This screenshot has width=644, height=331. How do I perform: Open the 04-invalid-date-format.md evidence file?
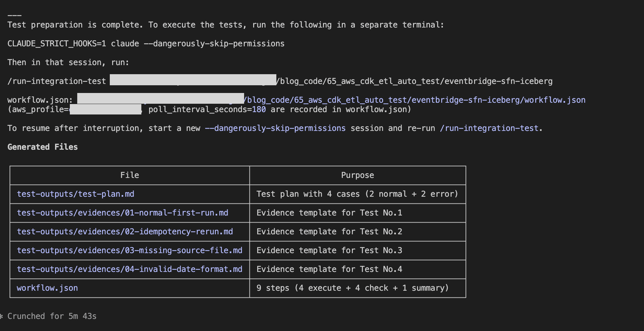click(129, 269)
